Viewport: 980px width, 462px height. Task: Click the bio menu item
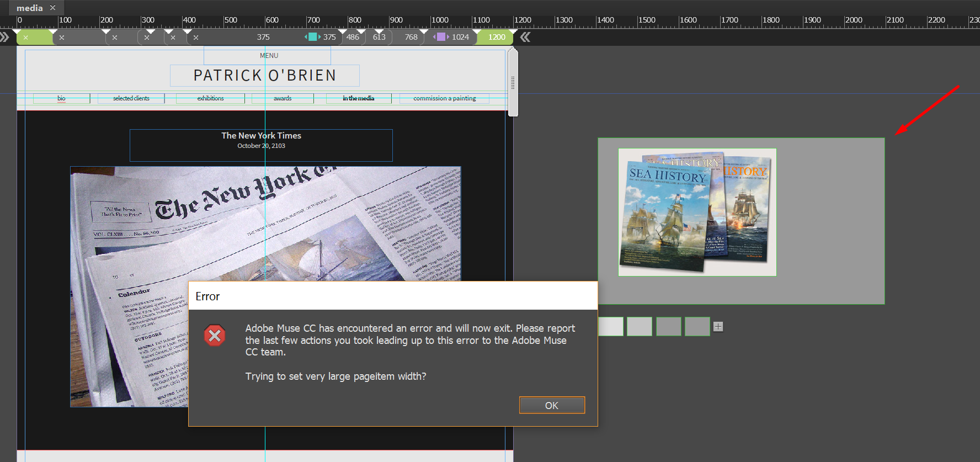click(x=61, y=98)
